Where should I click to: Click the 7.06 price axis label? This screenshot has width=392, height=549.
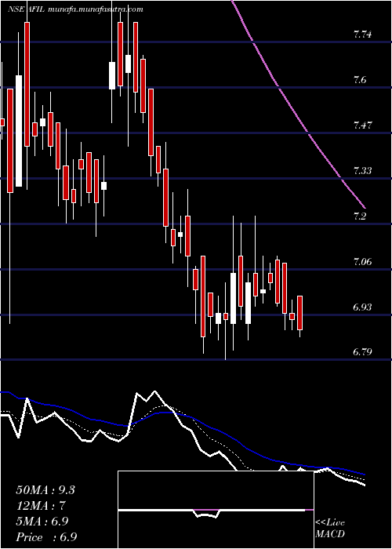362,261
